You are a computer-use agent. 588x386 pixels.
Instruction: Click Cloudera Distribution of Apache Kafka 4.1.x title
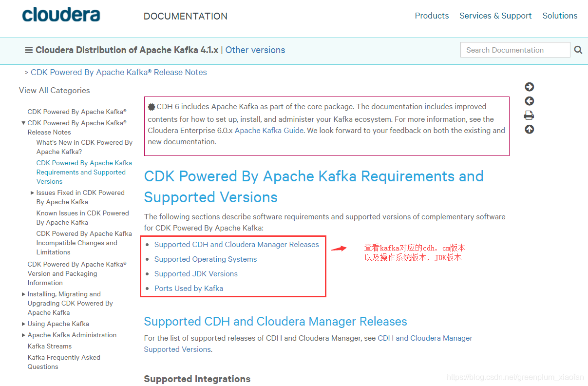point(127,50)
